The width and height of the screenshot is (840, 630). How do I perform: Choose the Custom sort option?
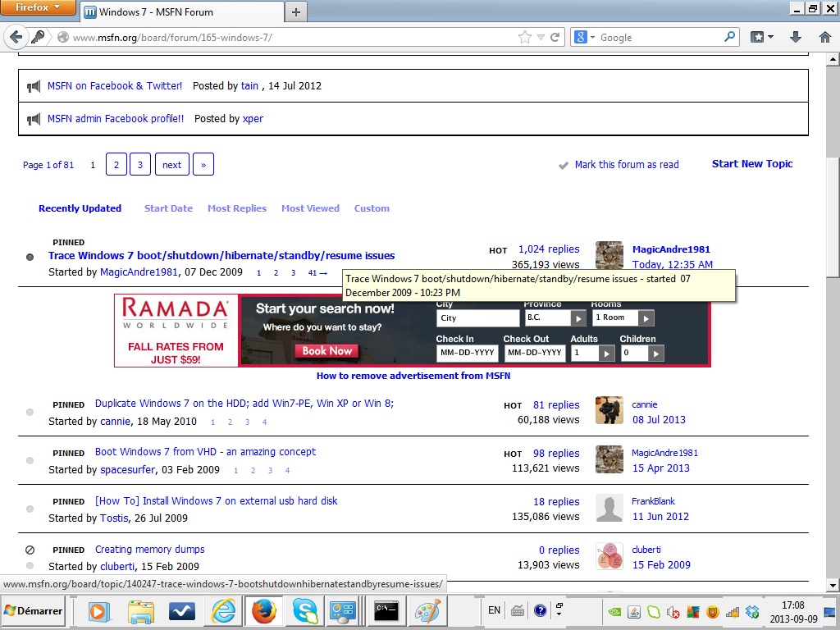pos(372,208)
